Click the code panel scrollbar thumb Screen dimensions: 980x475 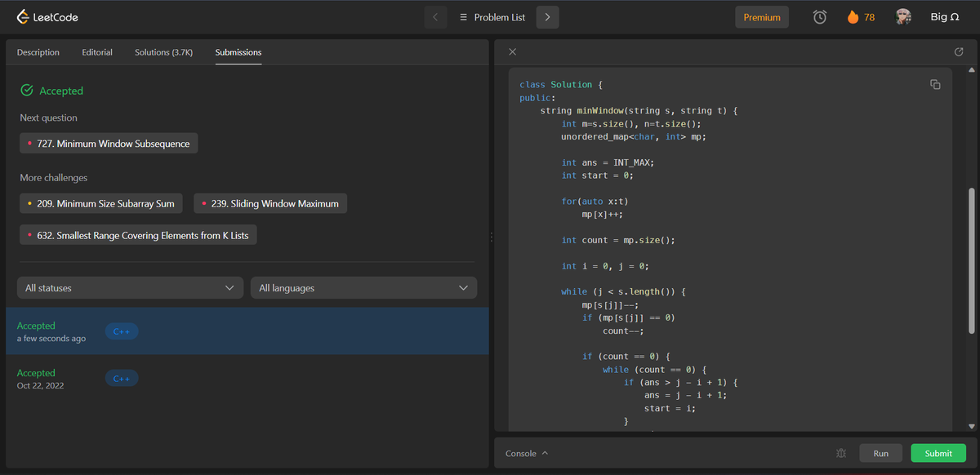(971, 260)
